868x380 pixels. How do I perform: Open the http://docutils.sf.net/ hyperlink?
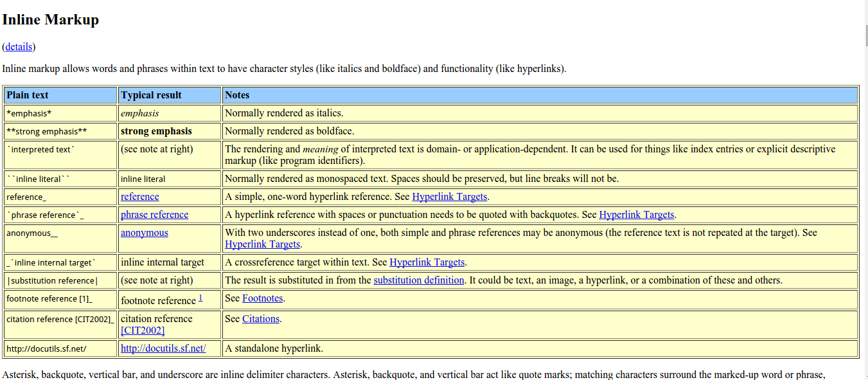coord(163,348)
